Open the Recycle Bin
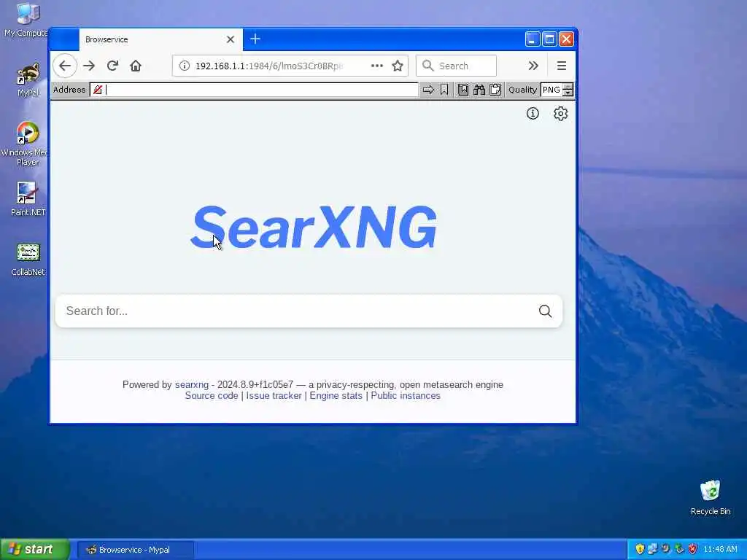Screen dimensions: 747x560 pos(711,497)
